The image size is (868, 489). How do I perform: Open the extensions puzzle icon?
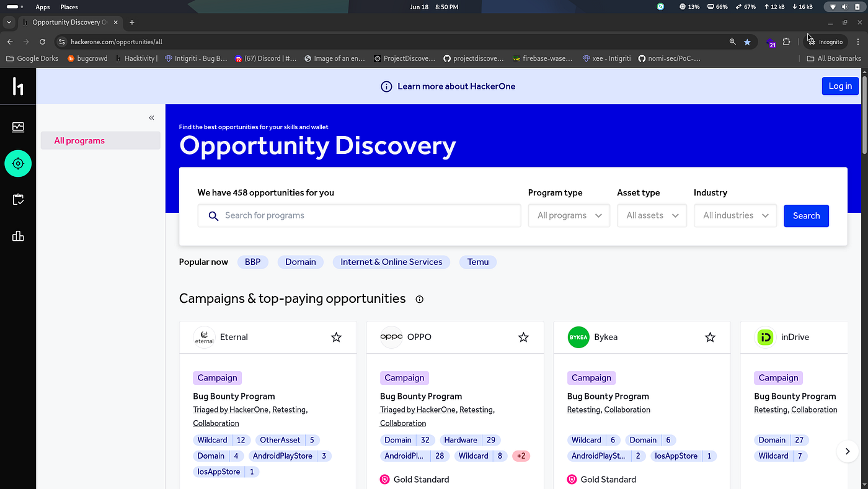786,42
